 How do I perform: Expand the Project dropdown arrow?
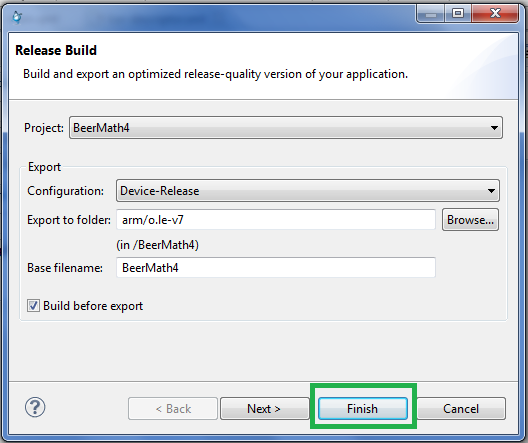(494, 128)
